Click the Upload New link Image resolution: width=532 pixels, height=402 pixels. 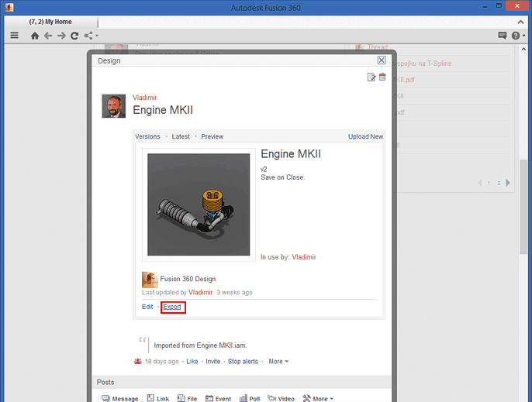[x=365, y=136]
